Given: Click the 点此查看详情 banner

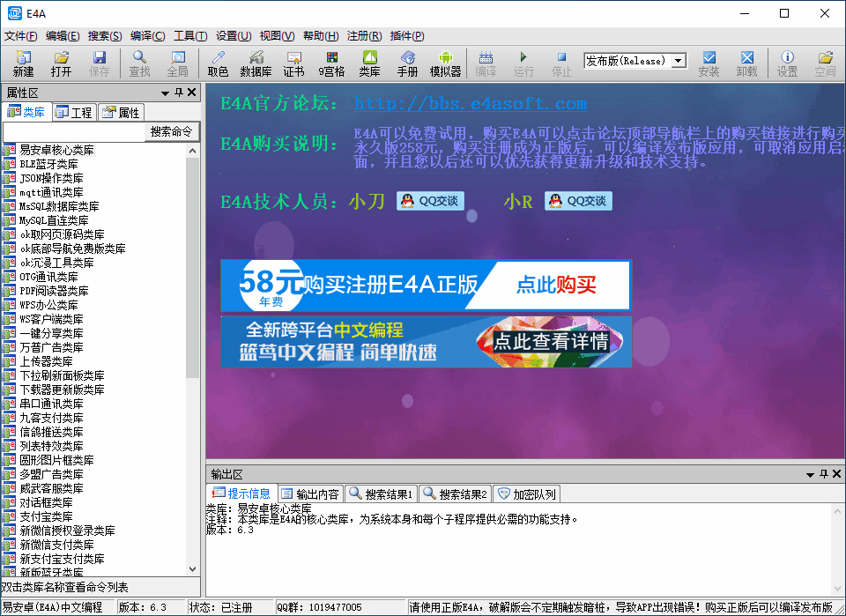Looking at the screenshot, I should (x=426, y=342).
